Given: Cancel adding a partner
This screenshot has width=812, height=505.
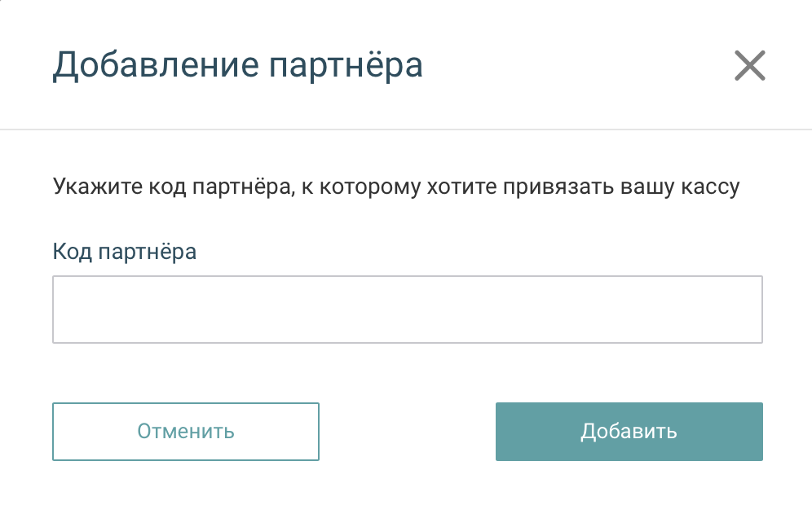Looking at the screenshot, I should coord(186,432).
